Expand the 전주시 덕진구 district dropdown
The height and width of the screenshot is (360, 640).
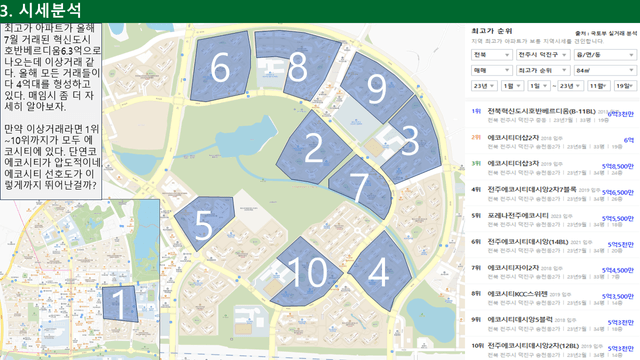pyautogui.click(x=542, y=55)
